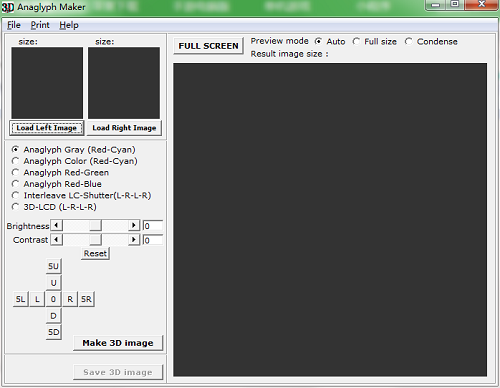The image size is (500, 388).
Task: Open the File menu
Action: click(x=14, y=25)
